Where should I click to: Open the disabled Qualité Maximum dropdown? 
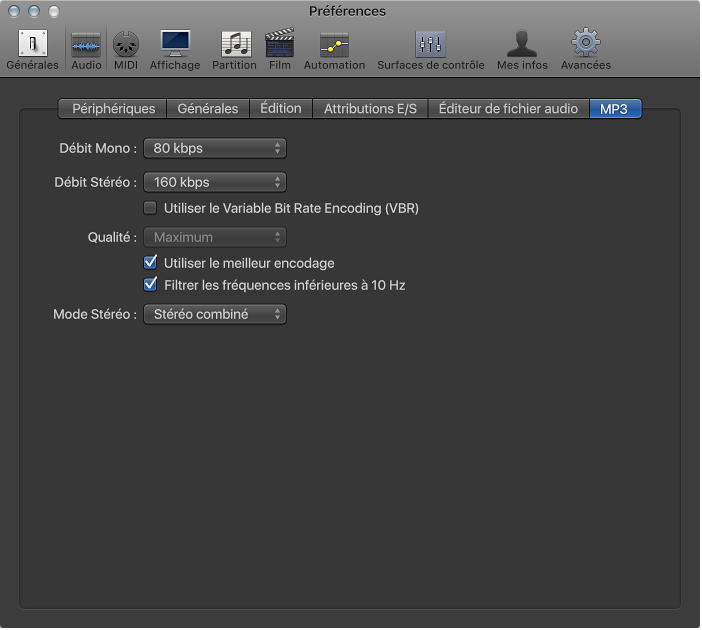215,237
